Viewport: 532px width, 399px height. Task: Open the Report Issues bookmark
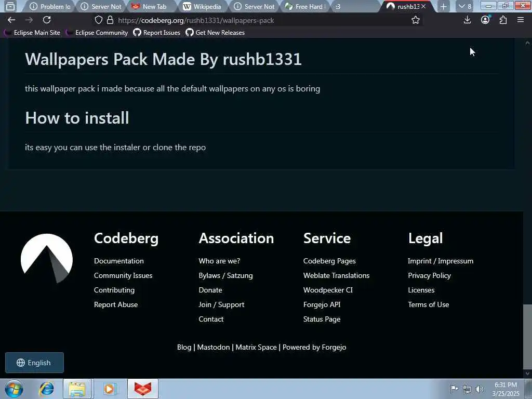point(157,33)
